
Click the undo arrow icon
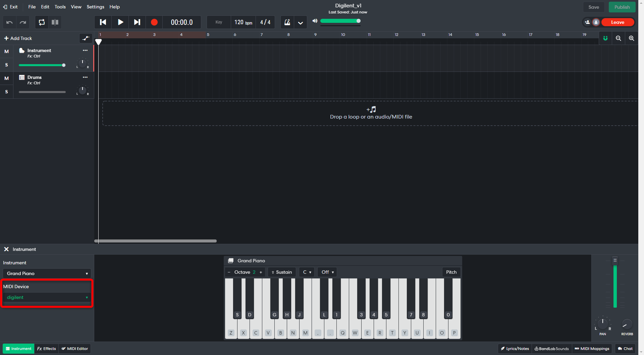pos(9,22)
